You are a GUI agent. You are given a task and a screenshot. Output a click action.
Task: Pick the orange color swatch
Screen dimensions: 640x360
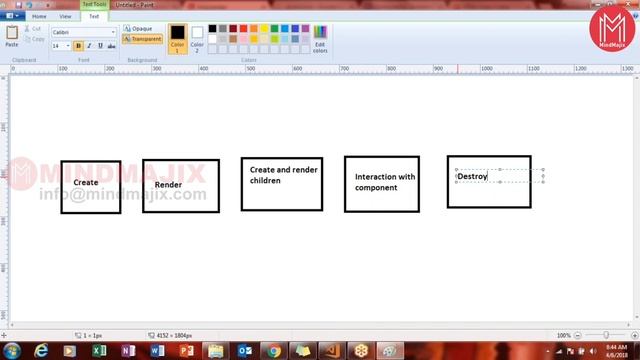(254, 28)
